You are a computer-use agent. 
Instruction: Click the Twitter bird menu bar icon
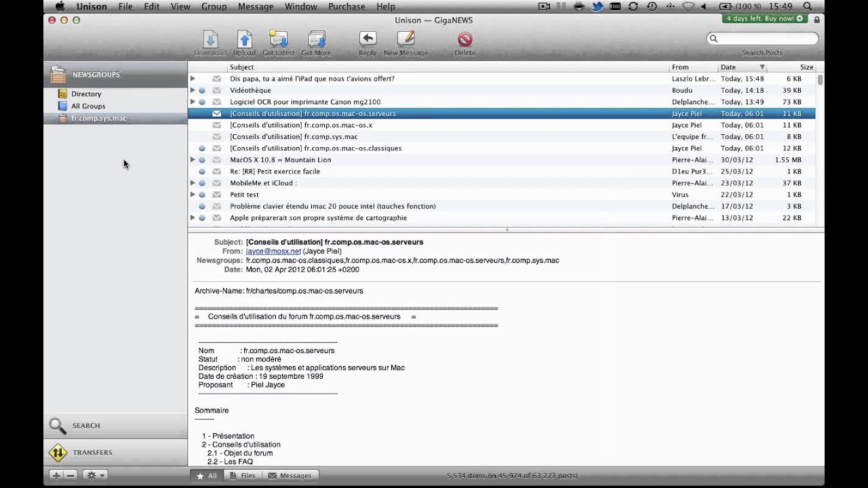[x=597, y=6]
